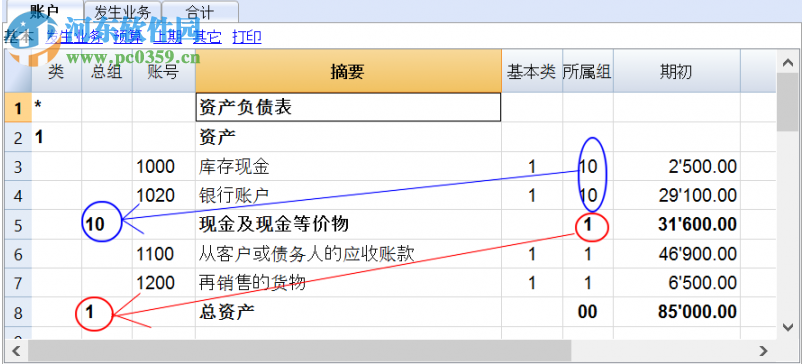Select the 所属组 value in the 1100 row

[x=588, y=254]
